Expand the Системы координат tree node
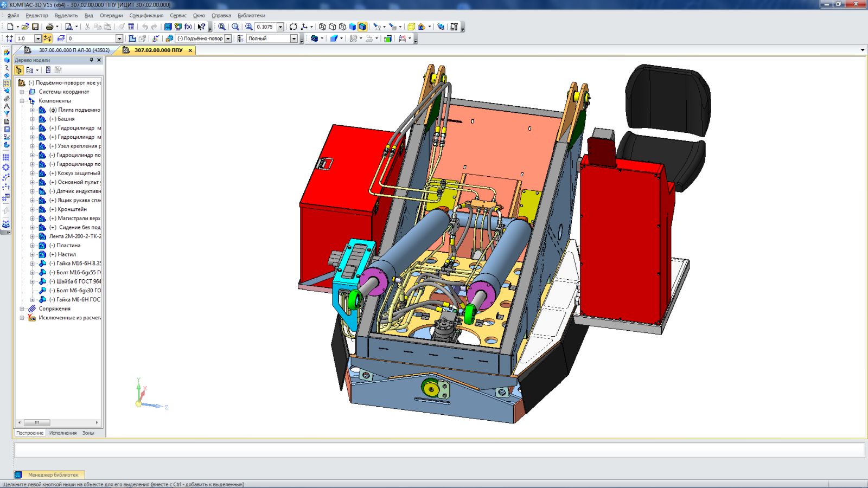 click(22, 92)
